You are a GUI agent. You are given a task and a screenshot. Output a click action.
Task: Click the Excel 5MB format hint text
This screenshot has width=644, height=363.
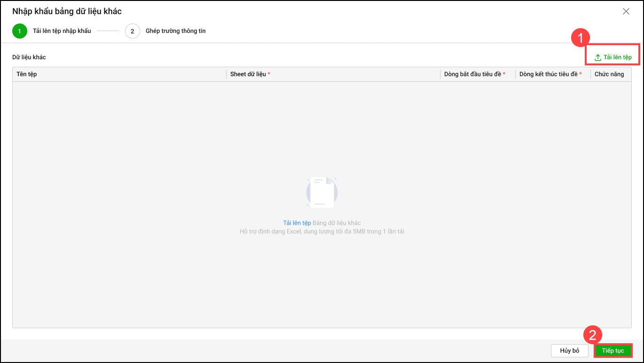[x=322, y=231]
